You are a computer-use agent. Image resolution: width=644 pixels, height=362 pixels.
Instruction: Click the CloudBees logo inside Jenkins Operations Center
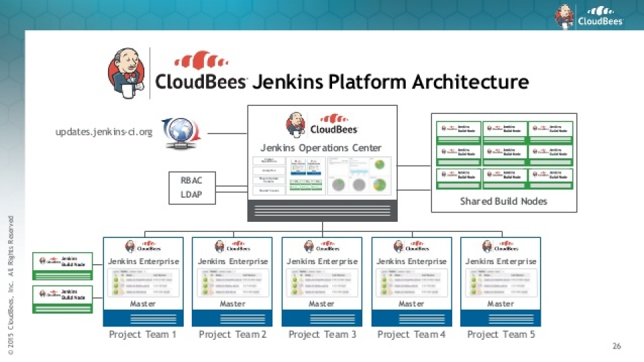(x=322, y=125)
